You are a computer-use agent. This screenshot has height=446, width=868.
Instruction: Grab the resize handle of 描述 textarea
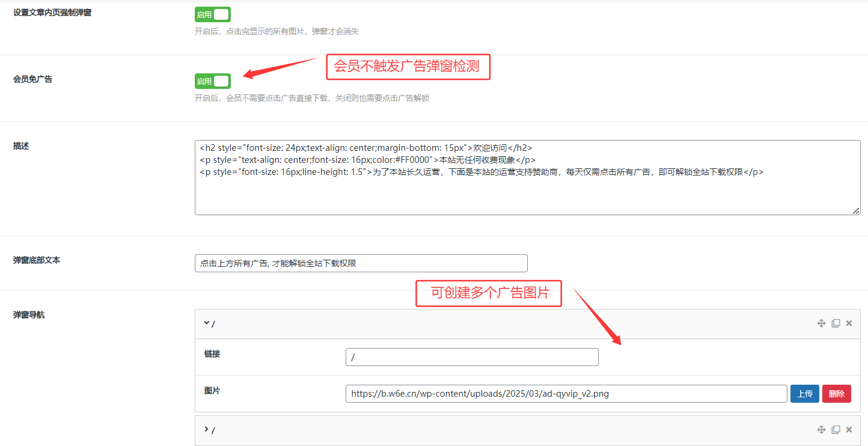[x=856, y=210]
